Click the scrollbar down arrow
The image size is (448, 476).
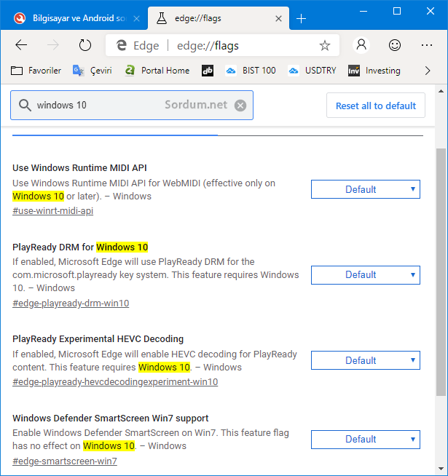pyautogui.click(x=441, y=469)
